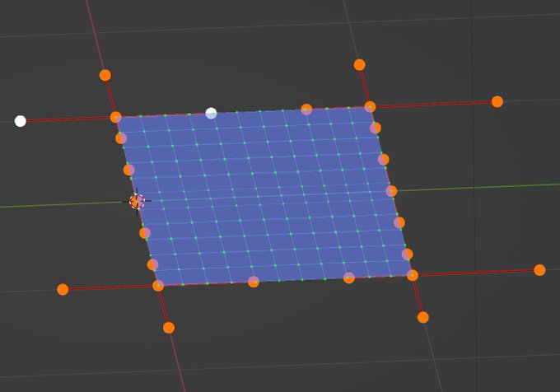Screen dimensions: 560x392
Task: Select the white control point on surface's top edge
Action: tap(211, 113)
